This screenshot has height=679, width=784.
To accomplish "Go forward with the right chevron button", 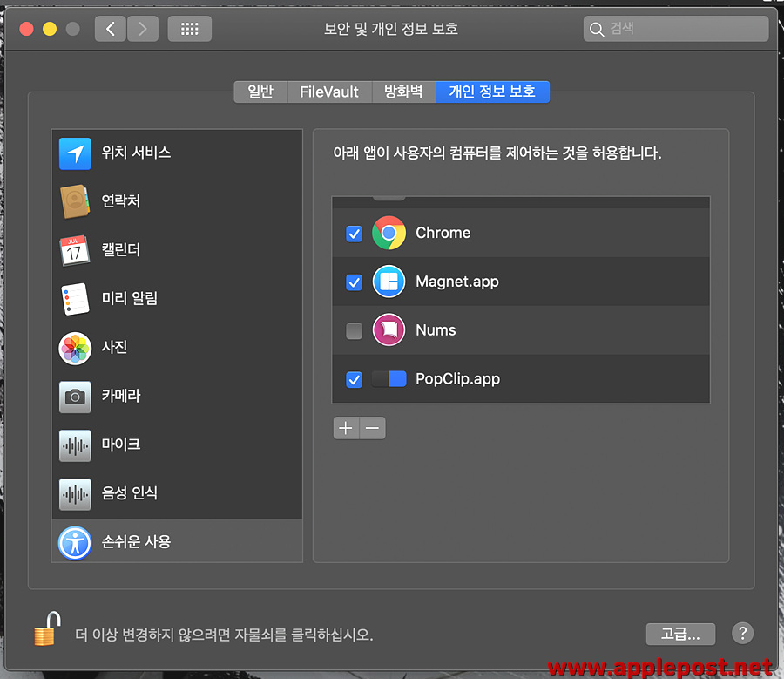I will click(x=143, y=29).
